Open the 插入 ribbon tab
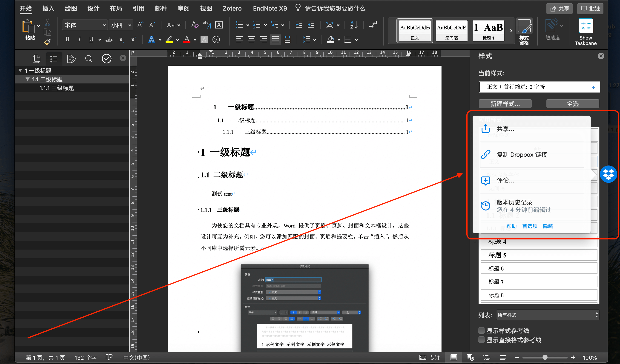Image resolution: width=620 pixels, height=364 pixels. (x=48, y=8)
